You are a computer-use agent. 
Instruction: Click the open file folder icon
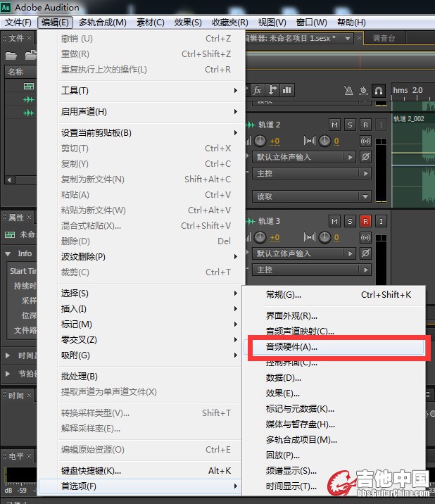(11, 56)
